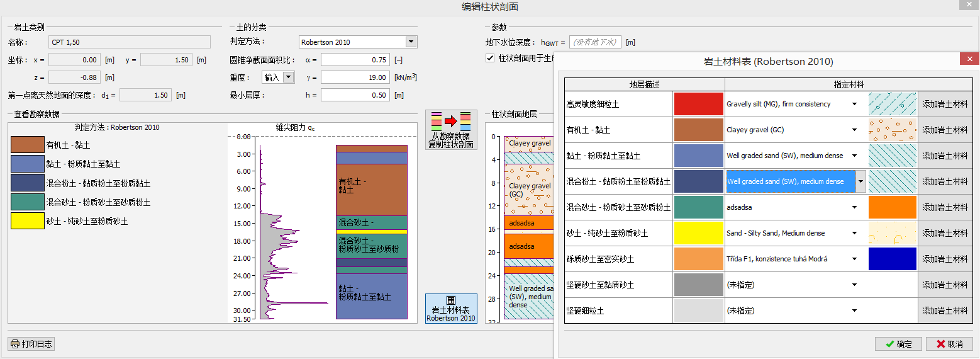Click 添加岩土材料 for the 高灵敏度细粒土 row
This screenshot has height=359, width=980.
click(x=945, y=104)
